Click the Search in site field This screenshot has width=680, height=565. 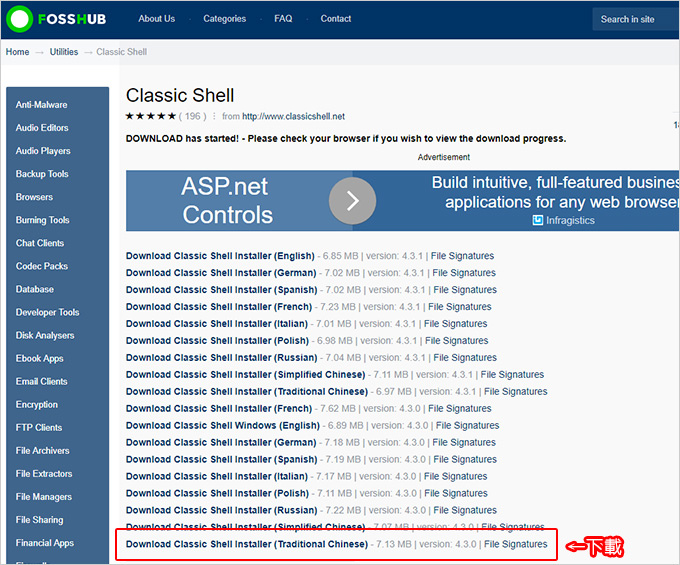636,19
